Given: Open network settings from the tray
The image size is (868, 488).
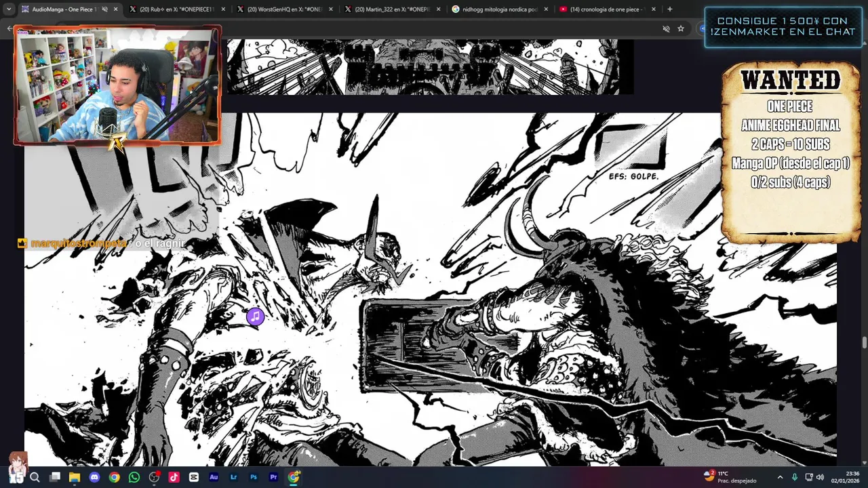Looking at the screenshot, I should pos(808,477).
